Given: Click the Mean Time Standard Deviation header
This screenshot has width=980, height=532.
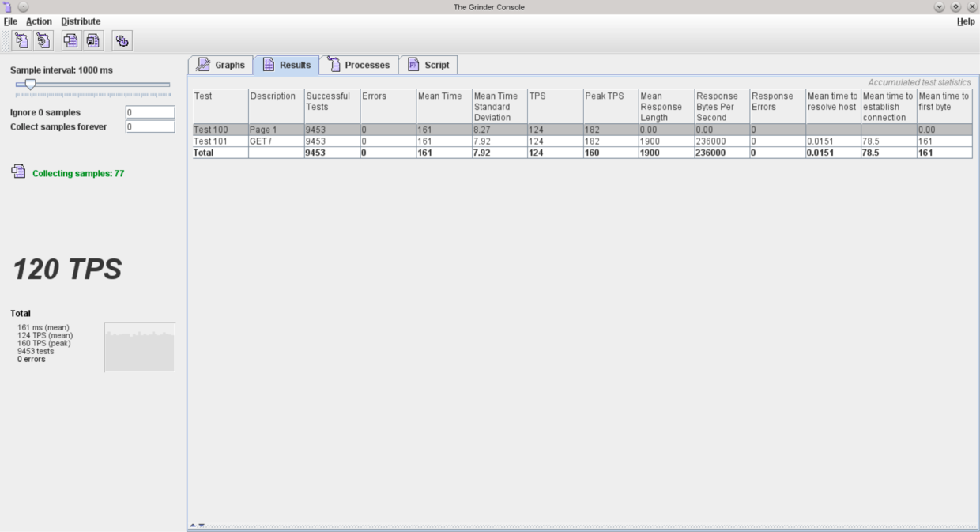Looking at the screenshot, I should 499,107.
